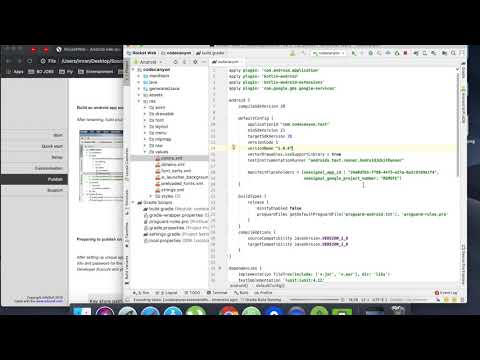Image resolution: width=480 pixels, height=360 pixels.
Task: Click the browser address bar
Action: point(81,61)
